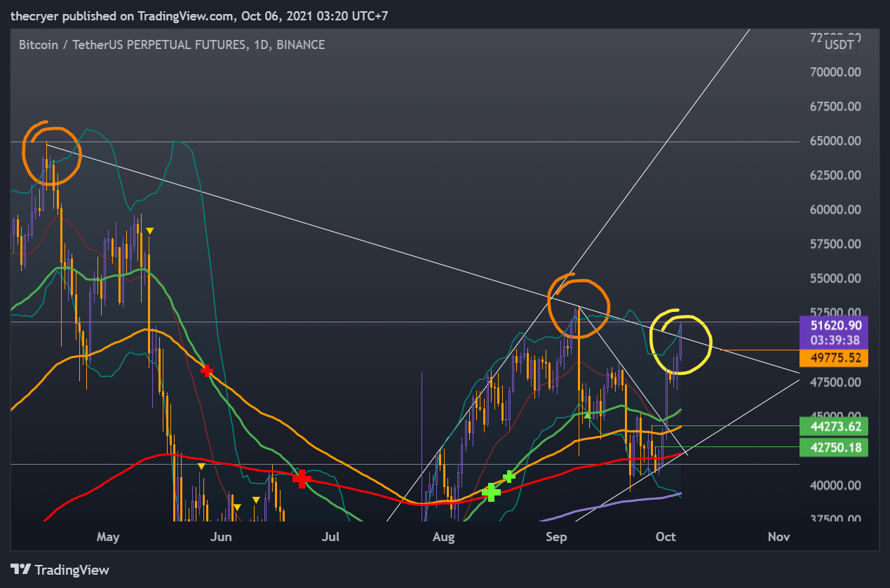Click the May label on the time axis
Viewport: 890px width, 588px height.
108,537
